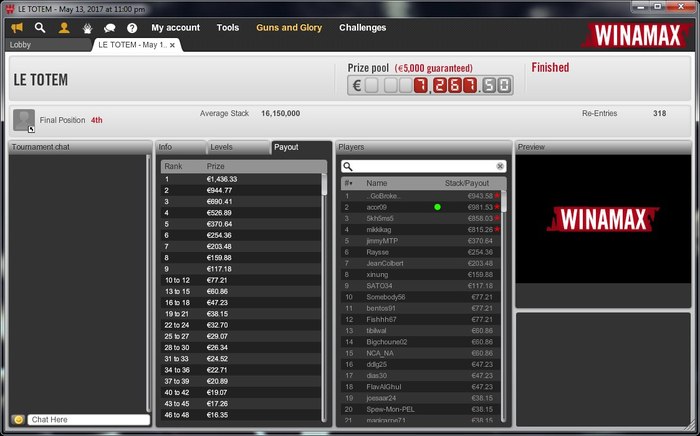This screenshot has height=436, width=700.
Task: Click the Winamax app icon in title bar
Action: click(10, 9)
